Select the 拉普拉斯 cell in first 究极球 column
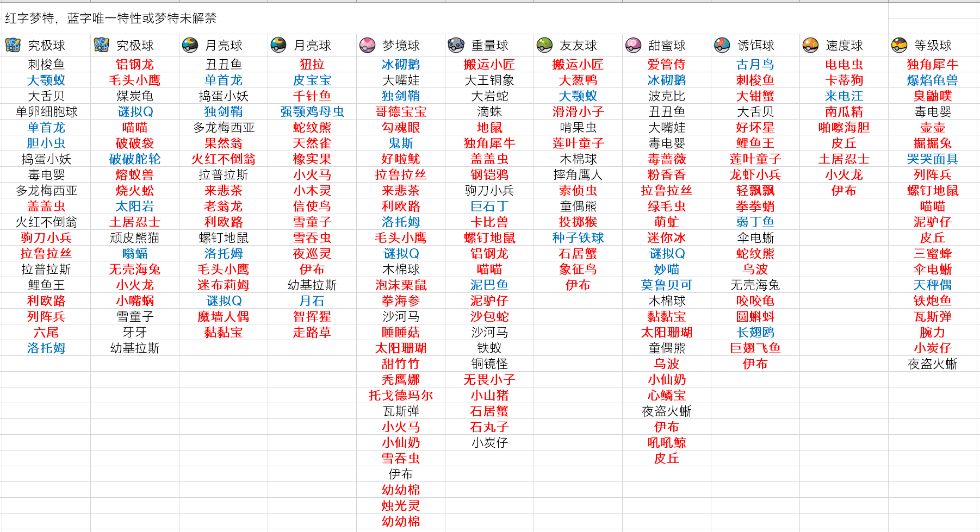This screenshot has height=532, width=980. tap(46, 269)
